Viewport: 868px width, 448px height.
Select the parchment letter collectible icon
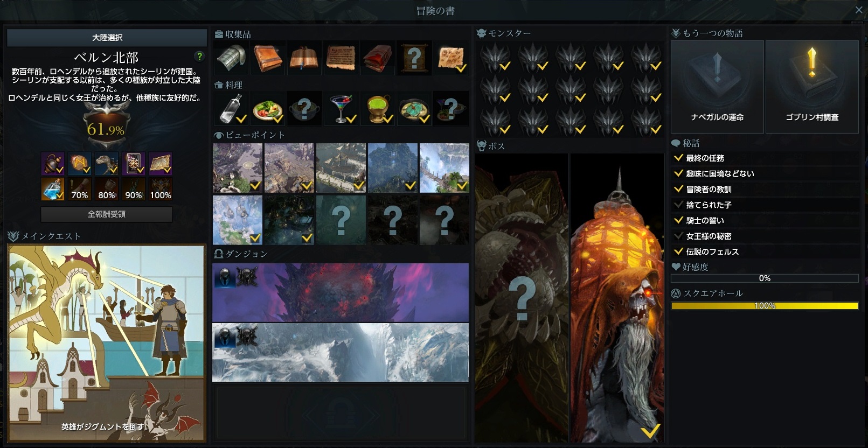coord(341,58)
